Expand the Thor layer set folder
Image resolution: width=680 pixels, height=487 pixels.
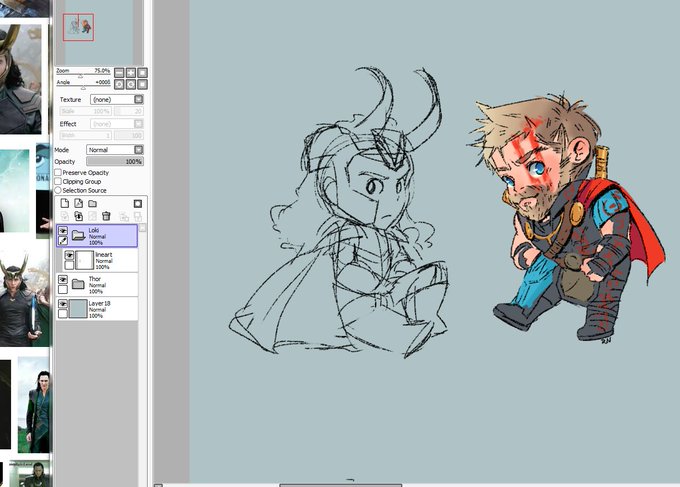(78, 284)
